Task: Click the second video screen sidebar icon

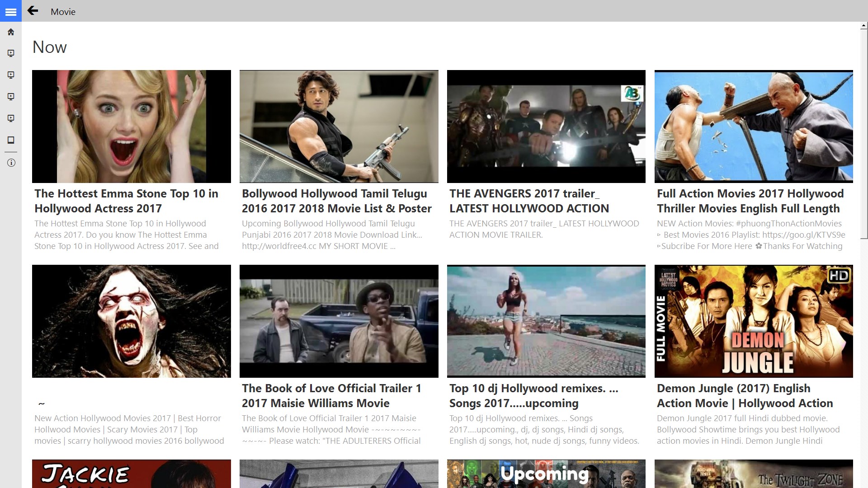Action: tap(11, 75)
